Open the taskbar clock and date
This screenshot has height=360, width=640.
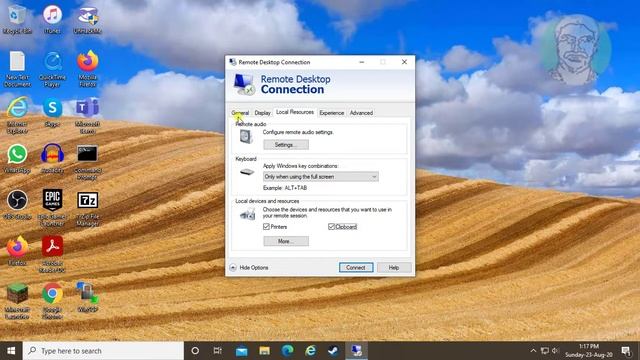589,351
